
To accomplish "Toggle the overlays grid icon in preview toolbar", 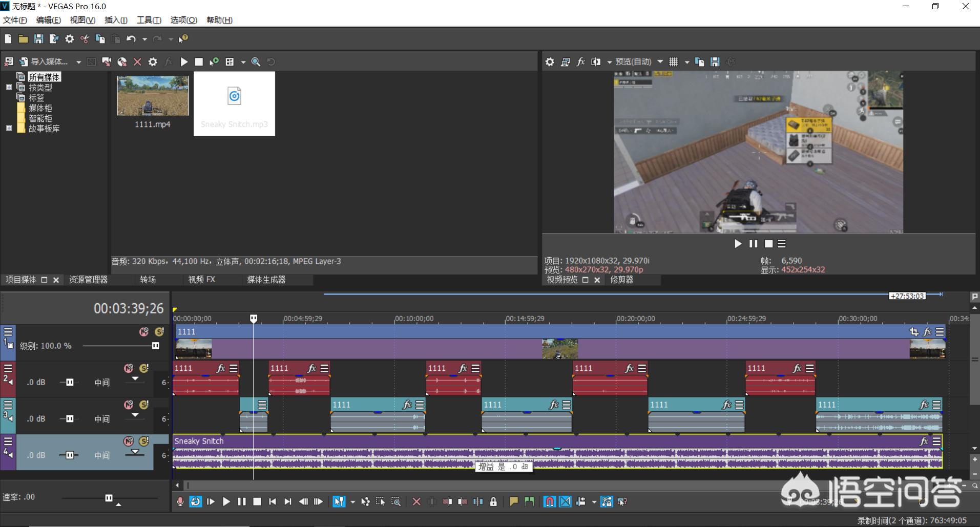I will 673,62.
